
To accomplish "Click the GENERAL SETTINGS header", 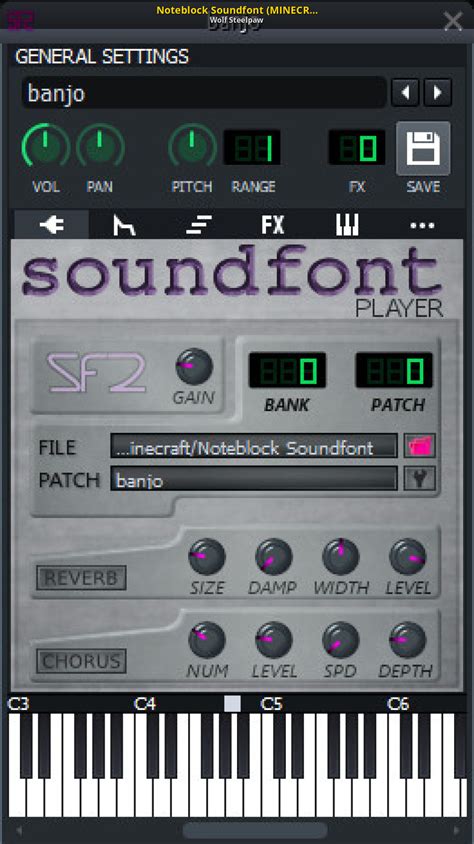I will point(102,57).
